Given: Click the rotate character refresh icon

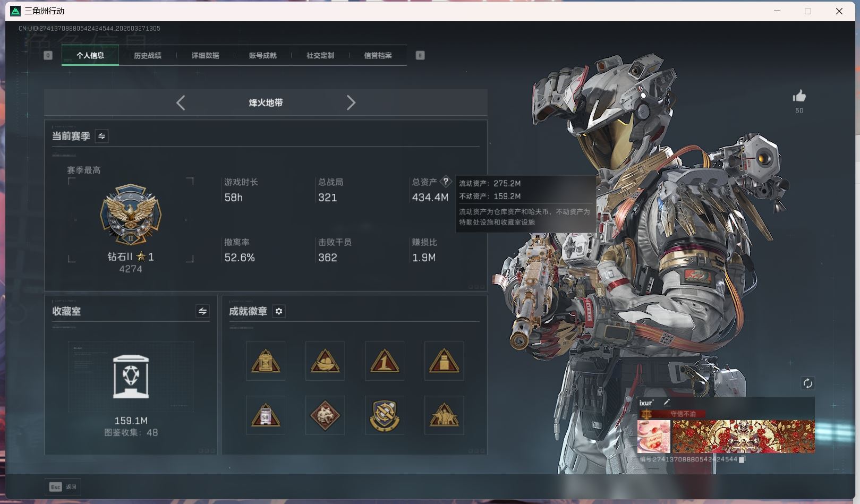Looking at the screenshot, I should [807, 383].
